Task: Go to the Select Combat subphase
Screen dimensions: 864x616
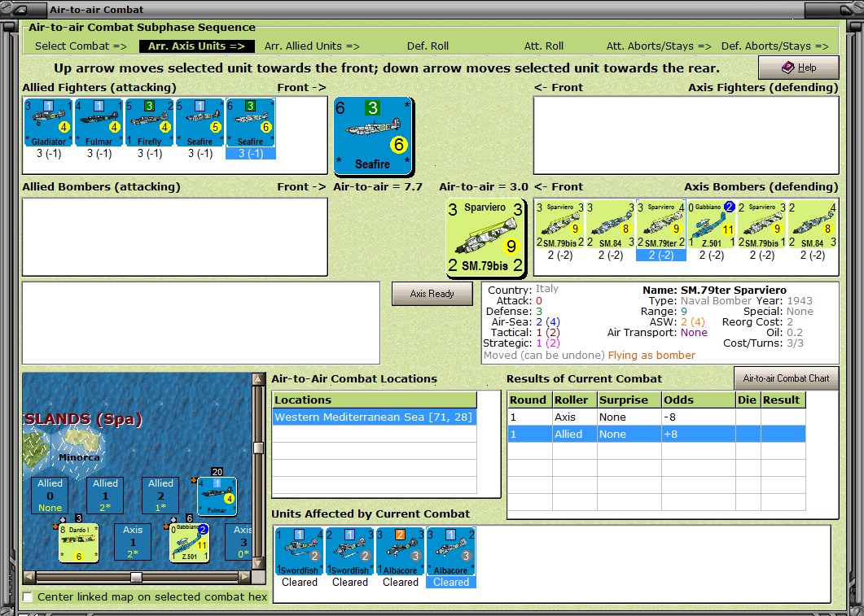Action: pos(81,46)
